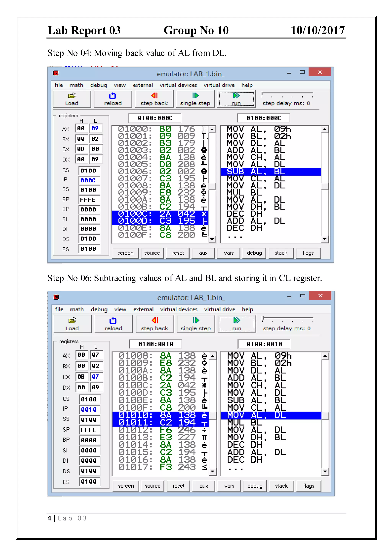Click scroll-down arrow of upper disassembly list
The width and height of the screenshot is (392, 555).
point(325,239)
